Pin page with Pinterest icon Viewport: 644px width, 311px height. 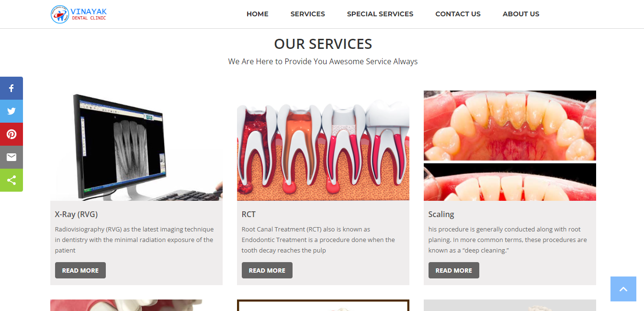[x=11, y=134]
